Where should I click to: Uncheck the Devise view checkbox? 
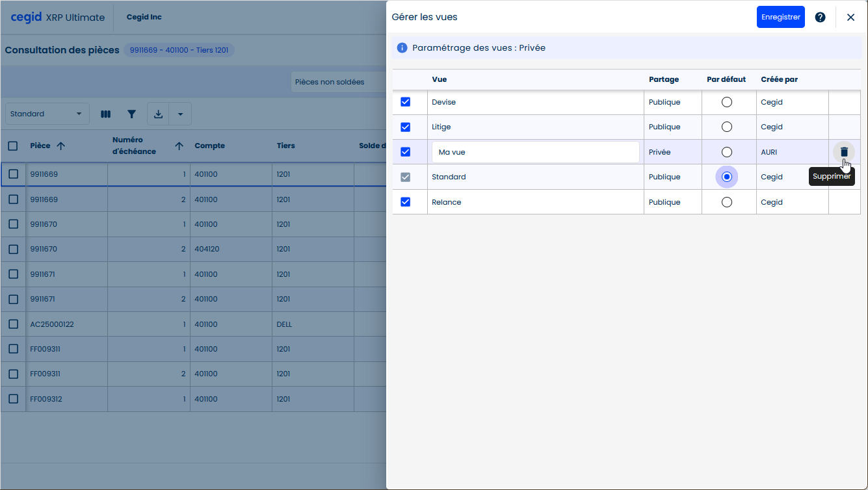[405, 102]
